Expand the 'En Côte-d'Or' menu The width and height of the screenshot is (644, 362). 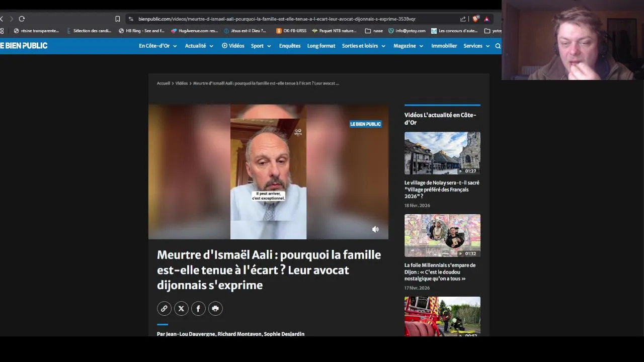pyautogui.click(x=158, y=46)
